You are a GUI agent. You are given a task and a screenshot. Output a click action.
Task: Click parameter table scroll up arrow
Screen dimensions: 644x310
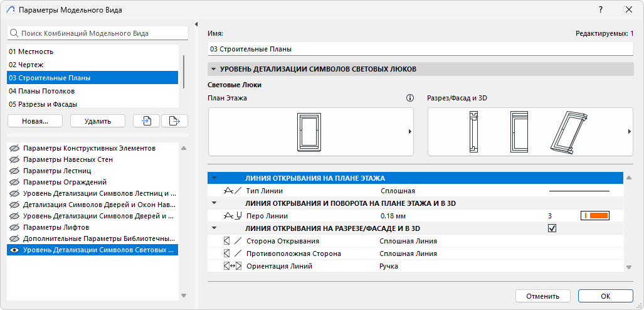click(628, 178)
